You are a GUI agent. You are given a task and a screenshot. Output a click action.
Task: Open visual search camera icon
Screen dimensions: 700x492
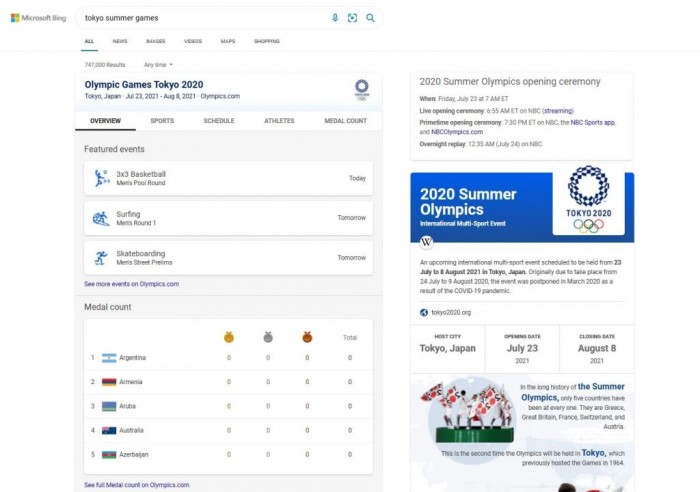(352, 18)
